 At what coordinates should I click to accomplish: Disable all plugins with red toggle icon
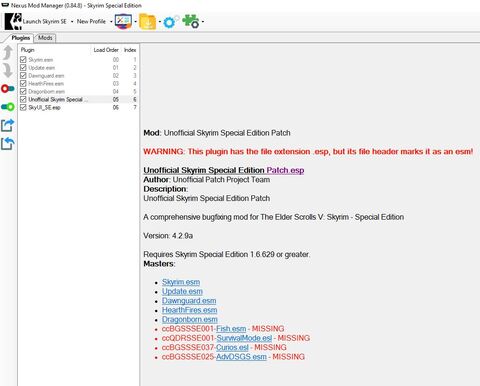pos(8,89)
